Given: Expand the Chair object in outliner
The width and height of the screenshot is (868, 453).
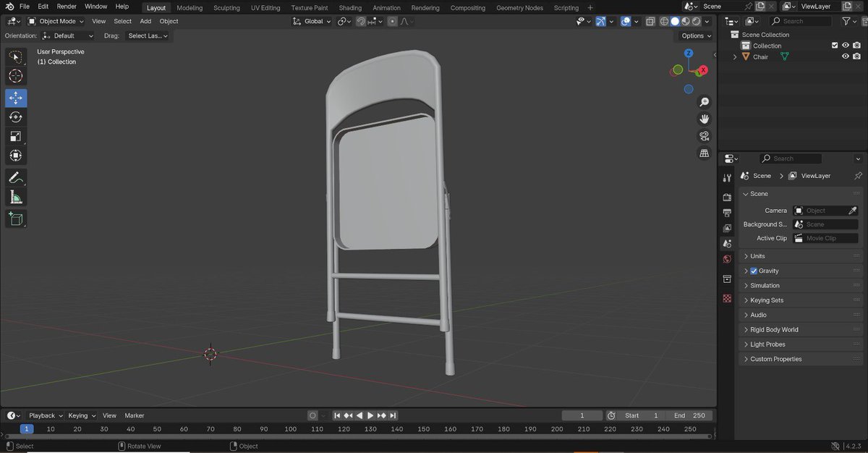Looking at the screenshot, I should coord(736,56).
